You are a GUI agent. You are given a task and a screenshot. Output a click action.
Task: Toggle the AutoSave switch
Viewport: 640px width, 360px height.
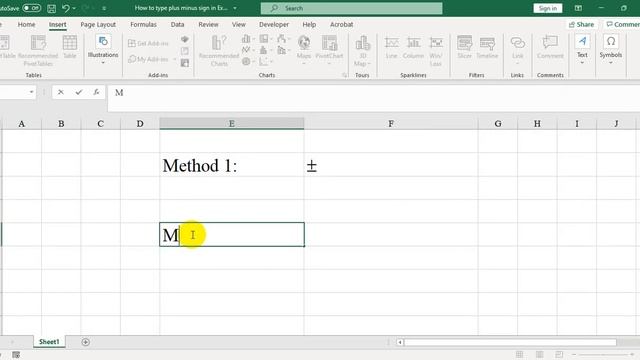point(31,8)
